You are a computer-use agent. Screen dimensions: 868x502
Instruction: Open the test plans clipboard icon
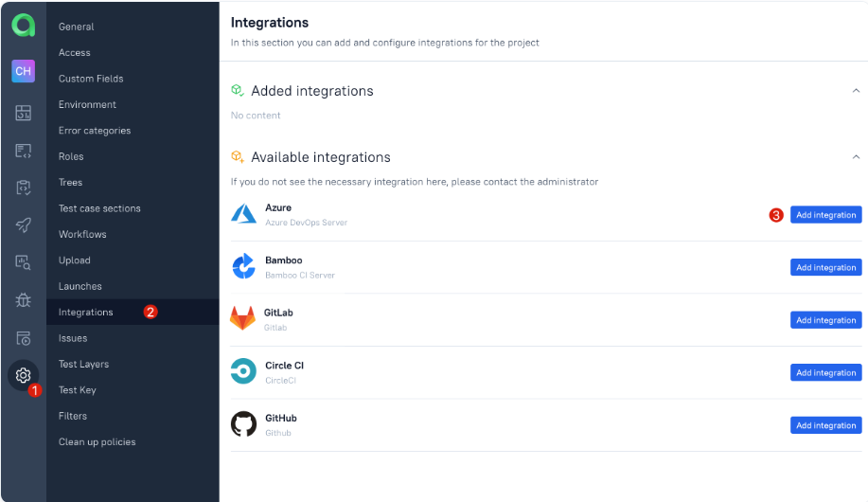pos(24,188)
